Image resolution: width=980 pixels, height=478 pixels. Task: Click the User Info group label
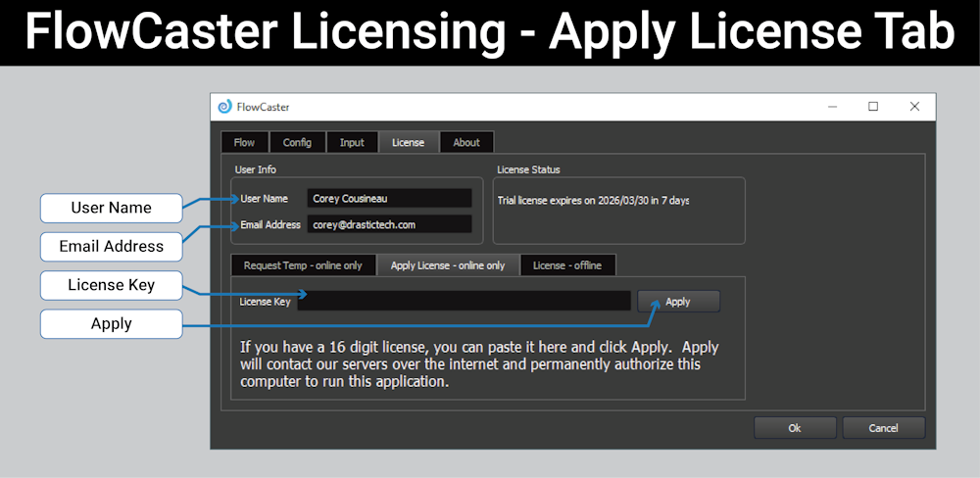pos(255,169)
